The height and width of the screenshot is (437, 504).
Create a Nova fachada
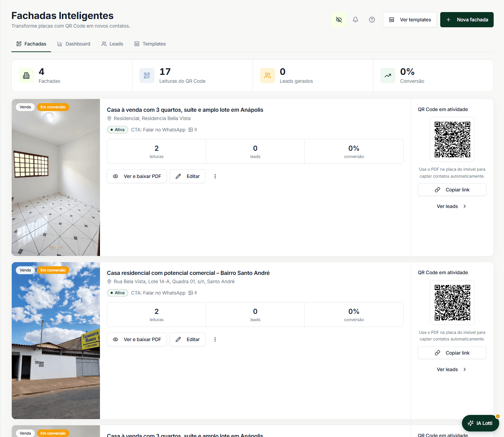467,20
